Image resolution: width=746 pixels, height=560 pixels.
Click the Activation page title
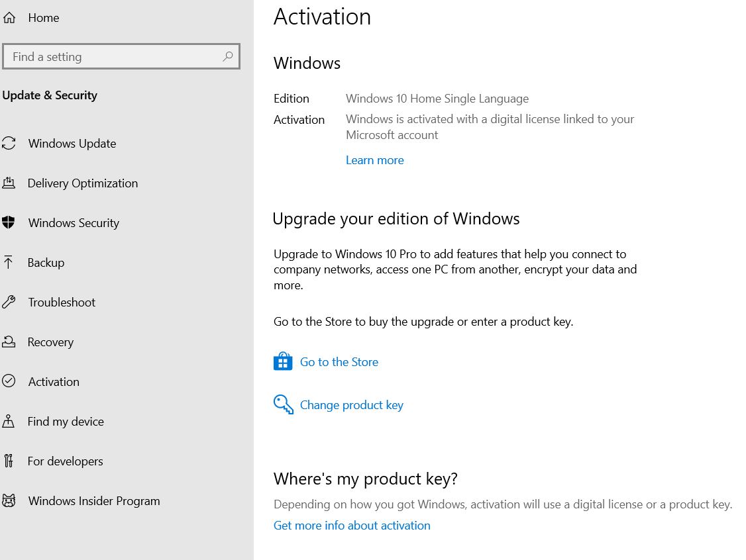[x=322, y=17]
